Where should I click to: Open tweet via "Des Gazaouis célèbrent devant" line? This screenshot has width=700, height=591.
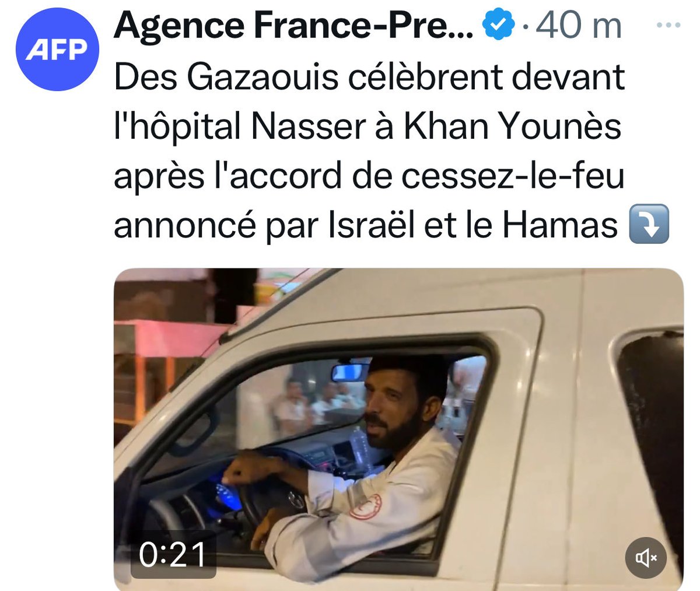(369, 76)
